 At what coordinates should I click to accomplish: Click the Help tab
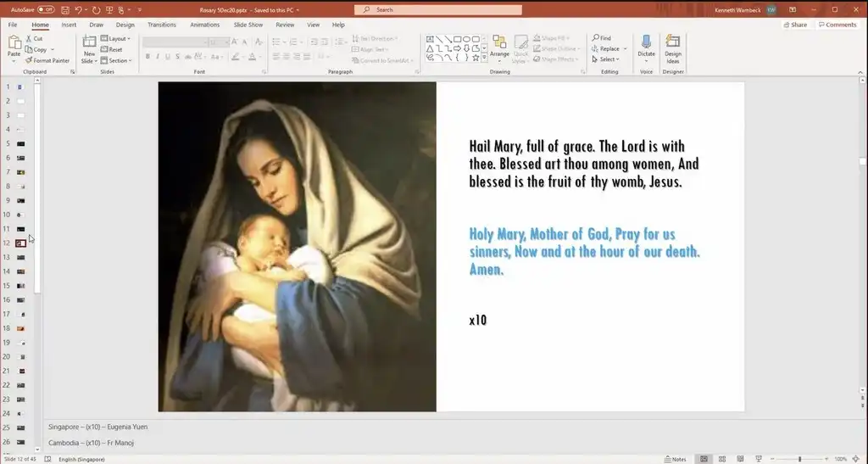coord(338,25)
